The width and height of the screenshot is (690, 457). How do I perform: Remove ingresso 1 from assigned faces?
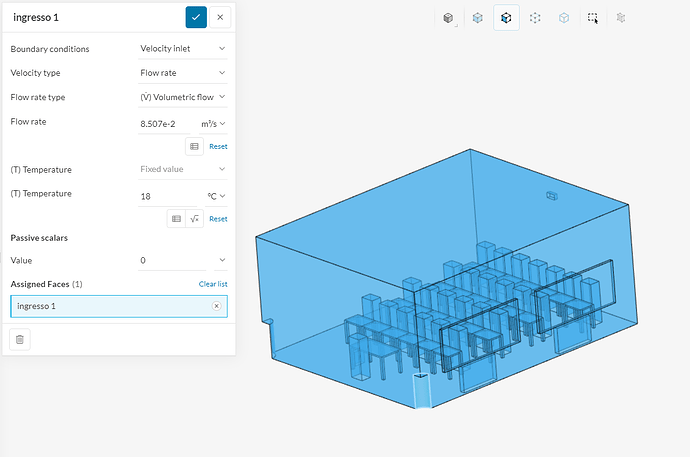coord(217,306)
